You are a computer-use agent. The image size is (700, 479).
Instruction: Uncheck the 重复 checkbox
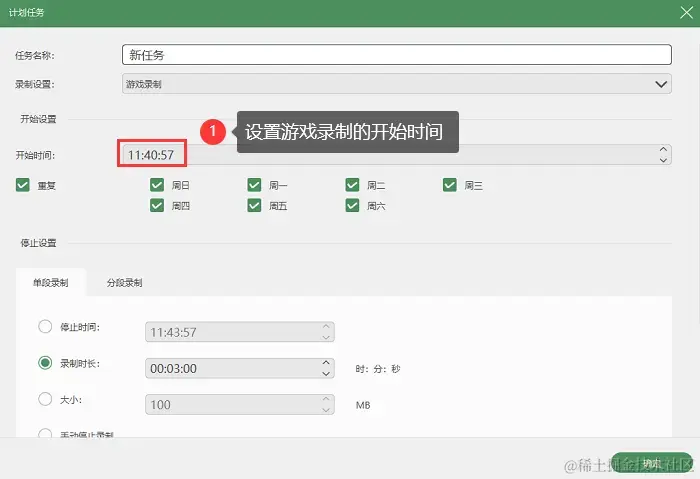coord(23,185)
